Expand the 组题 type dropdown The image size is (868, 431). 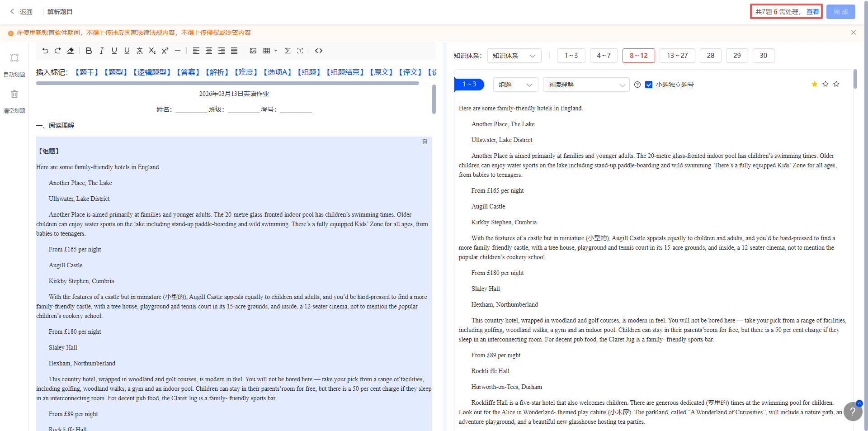tap(515, 85)
